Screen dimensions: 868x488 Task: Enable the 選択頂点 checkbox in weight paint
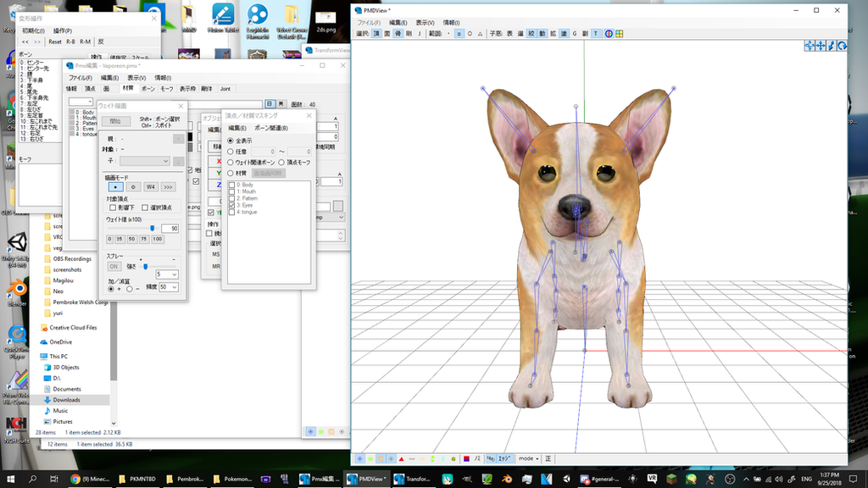145,208
